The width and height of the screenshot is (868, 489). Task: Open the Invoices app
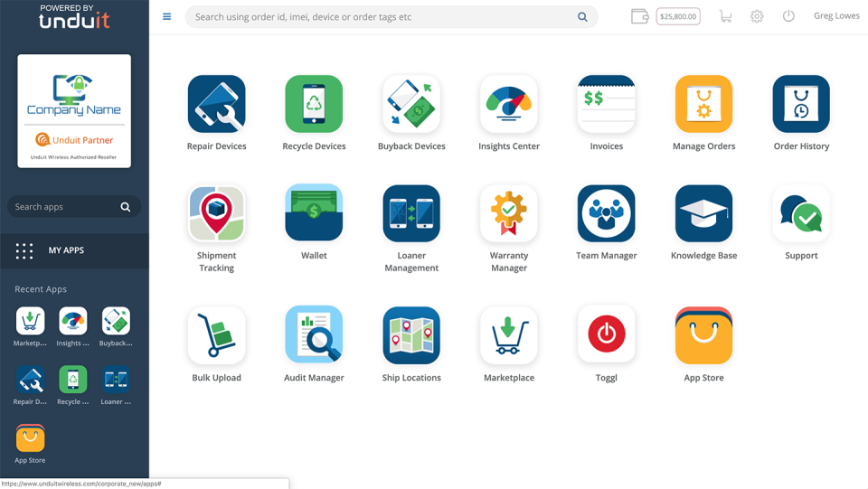coord(606,104)
